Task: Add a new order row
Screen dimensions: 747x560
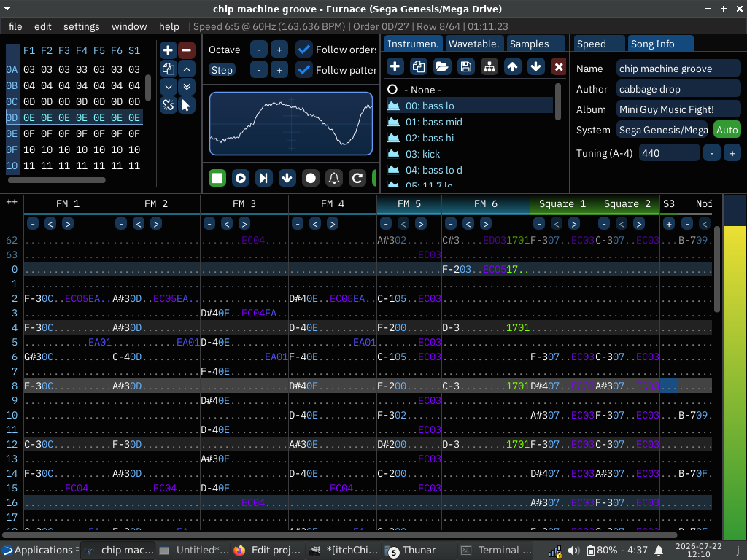Action: 169,50
